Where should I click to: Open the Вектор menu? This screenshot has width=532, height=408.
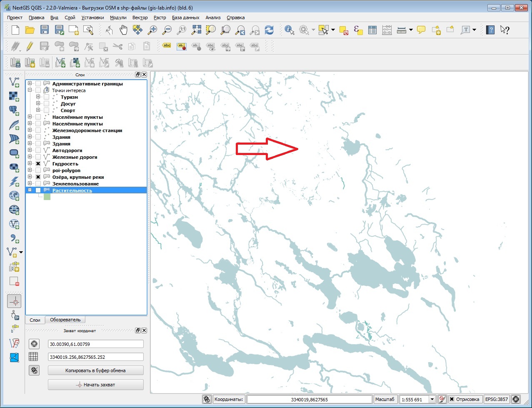(x=140, y=18)
